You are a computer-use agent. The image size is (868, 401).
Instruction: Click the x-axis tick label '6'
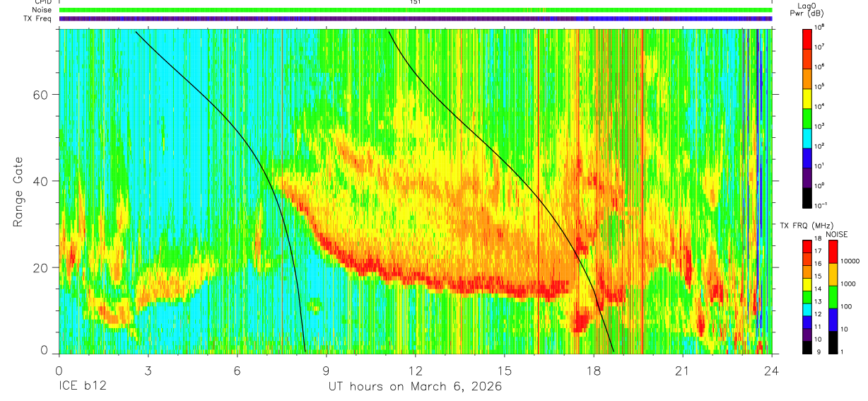coord(237,370)
